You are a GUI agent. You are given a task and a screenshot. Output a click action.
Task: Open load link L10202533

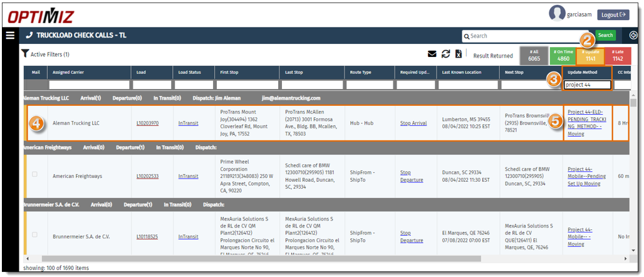click(147, 176)
